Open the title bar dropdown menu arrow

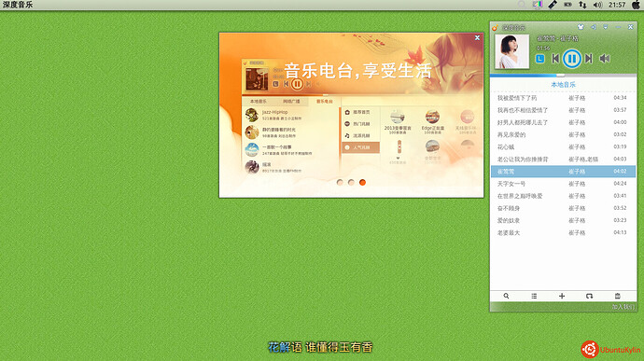606,27
